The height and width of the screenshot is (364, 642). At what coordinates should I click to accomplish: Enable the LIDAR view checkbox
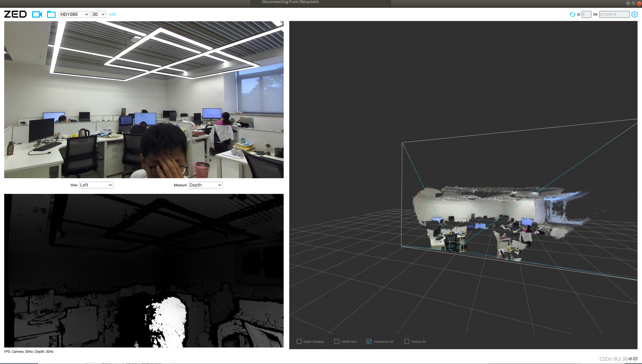(x=337, y=341)
